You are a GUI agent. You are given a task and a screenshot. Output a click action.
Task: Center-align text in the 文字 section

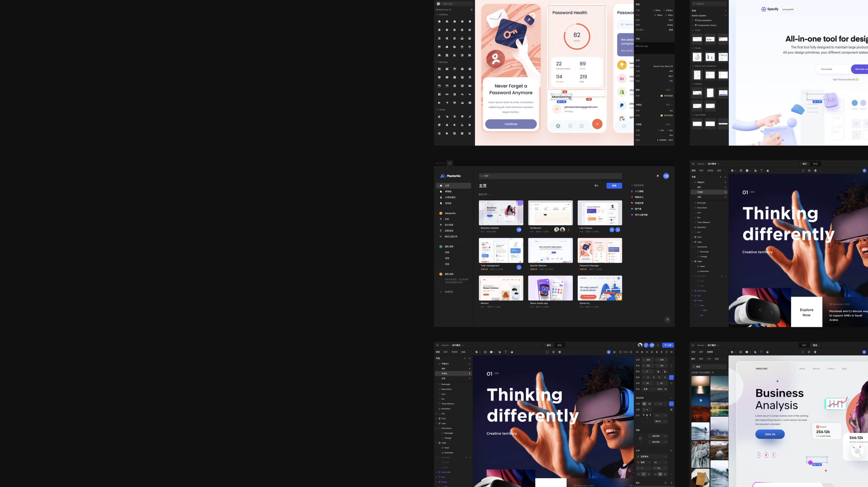click(643, 474)
